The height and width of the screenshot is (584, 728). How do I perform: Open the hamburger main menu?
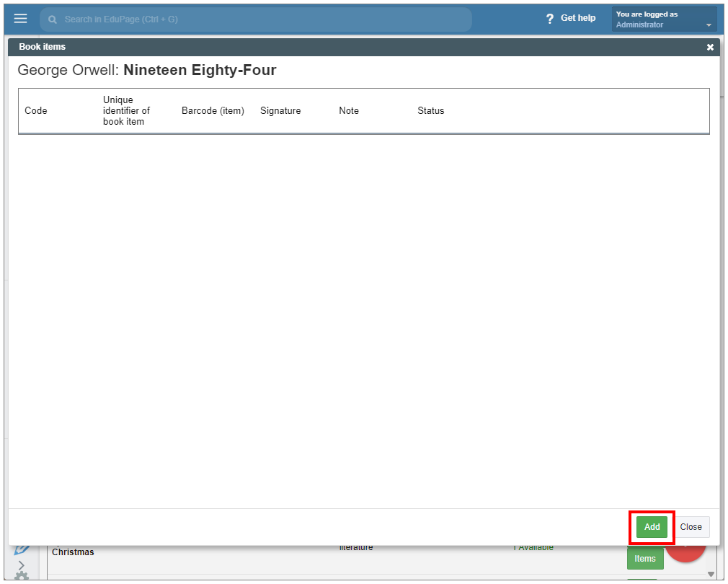point(20,19)
